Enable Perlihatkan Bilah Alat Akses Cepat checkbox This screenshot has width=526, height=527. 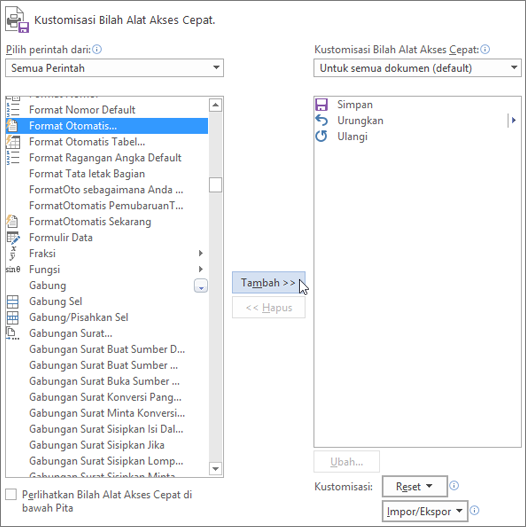[11, 494]
